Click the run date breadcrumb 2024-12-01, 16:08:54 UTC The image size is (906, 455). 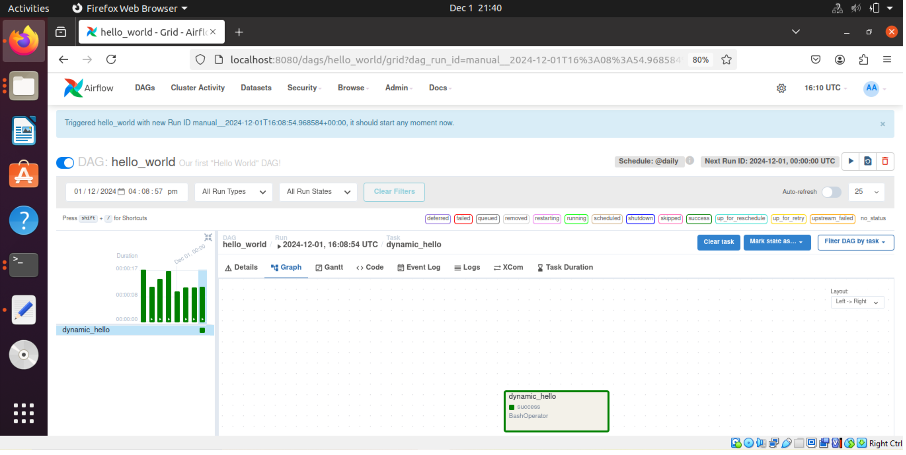point(330,245)
